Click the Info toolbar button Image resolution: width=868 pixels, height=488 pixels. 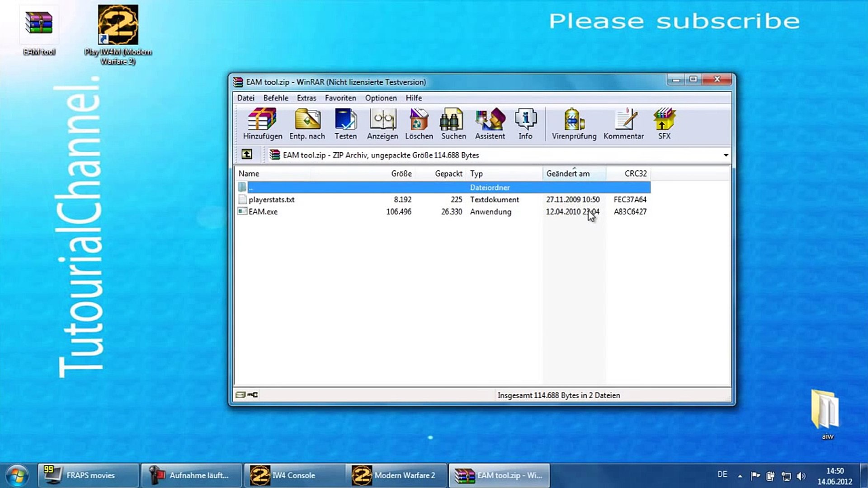tap(524, 123)
